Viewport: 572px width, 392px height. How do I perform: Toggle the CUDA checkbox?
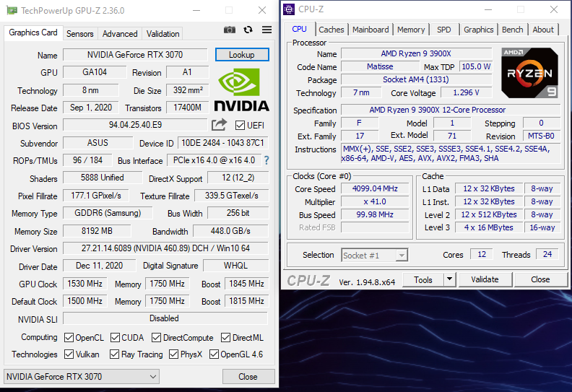tap(115, 338)
